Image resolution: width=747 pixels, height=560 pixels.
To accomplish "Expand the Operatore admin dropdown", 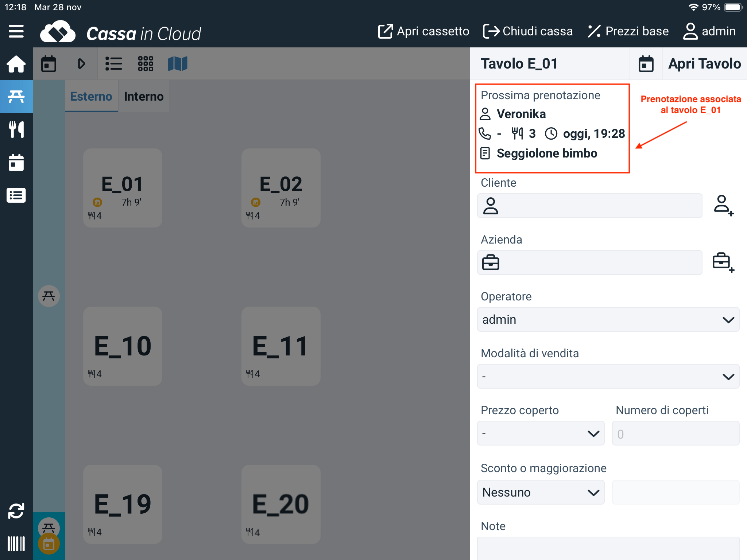I will (608, 320).
